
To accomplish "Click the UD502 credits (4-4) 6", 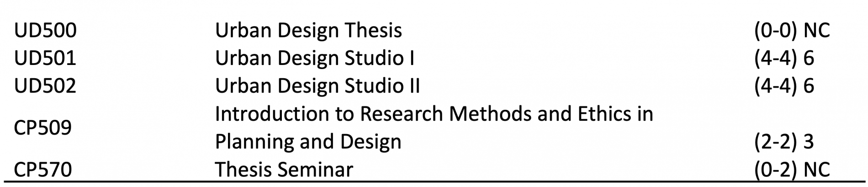I will 784,86.
